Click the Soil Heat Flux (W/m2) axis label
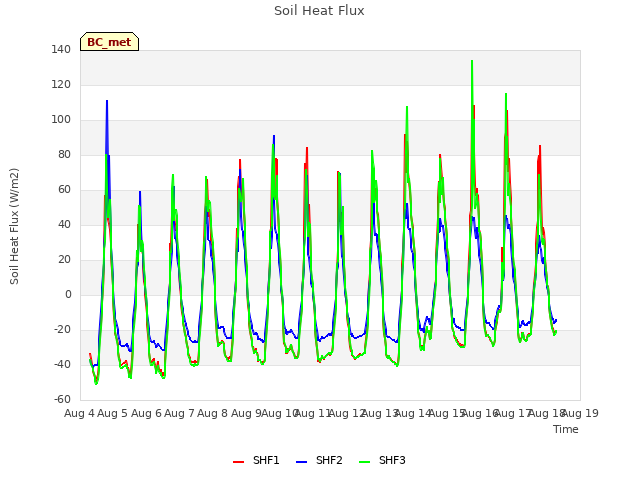640x480 pixels. click(x=14, y=226)
